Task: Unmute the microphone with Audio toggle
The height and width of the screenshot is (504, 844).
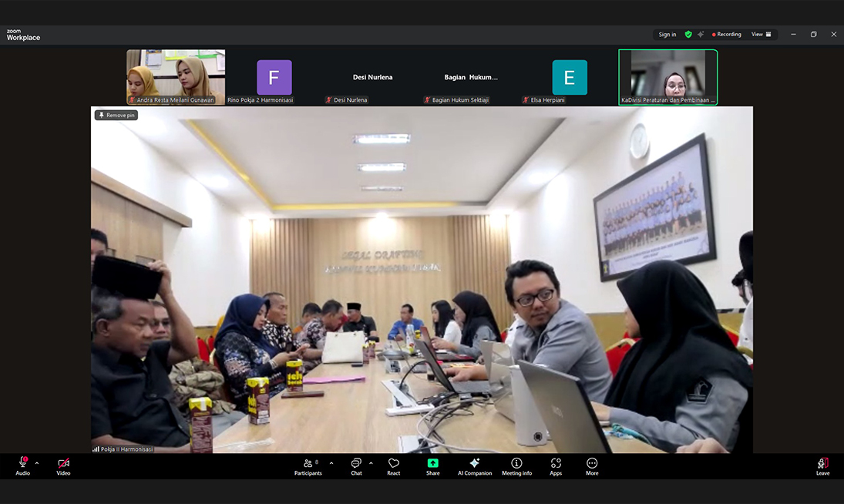Action: tap(23, 466)
